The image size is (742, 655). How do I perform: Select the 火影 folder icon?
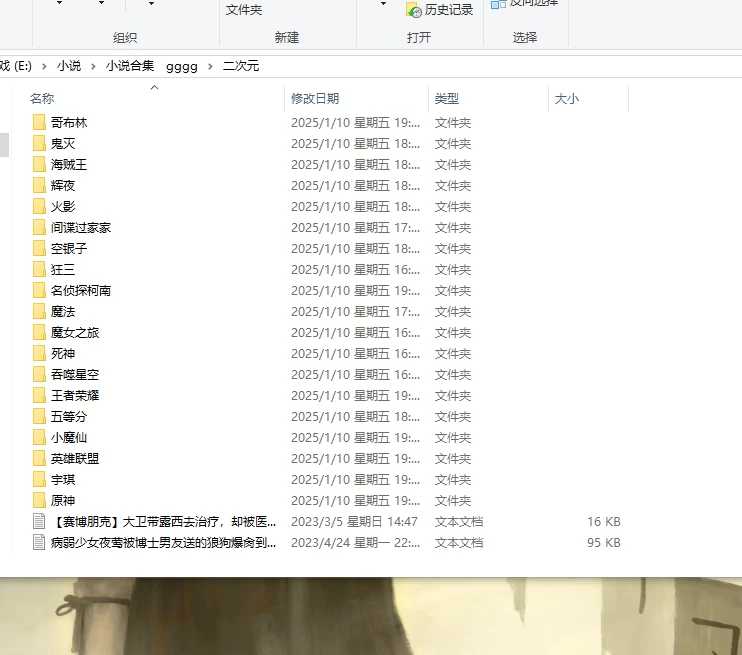(39, 206)
